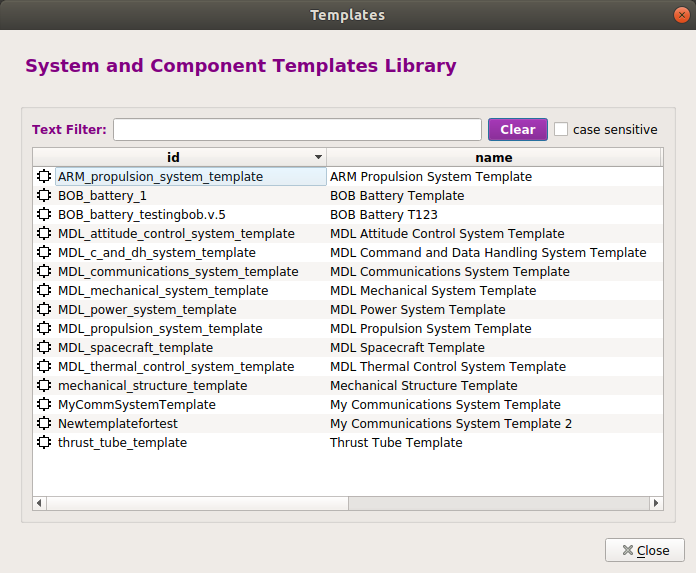Viewport: 696px width, 573px height.
Task: Click the icon beside ARM_propulsion_system_template
Action: click(x=44, y=176)
